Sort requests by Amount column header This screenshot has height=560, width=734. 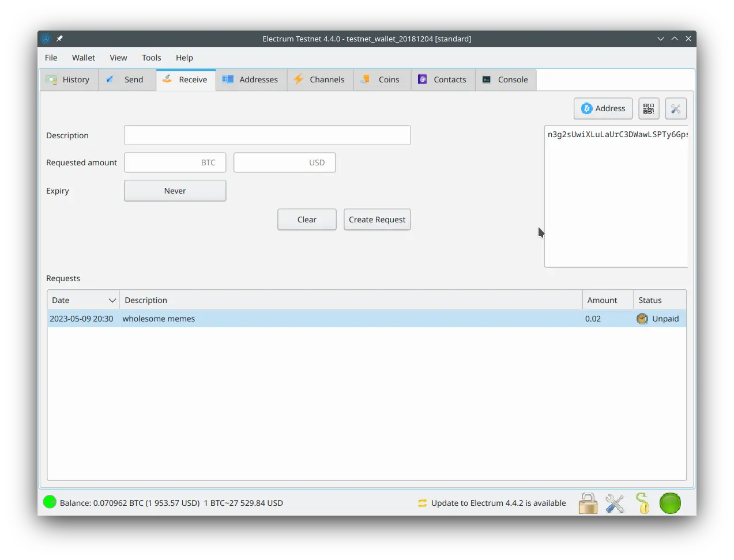tap(608, 300)
